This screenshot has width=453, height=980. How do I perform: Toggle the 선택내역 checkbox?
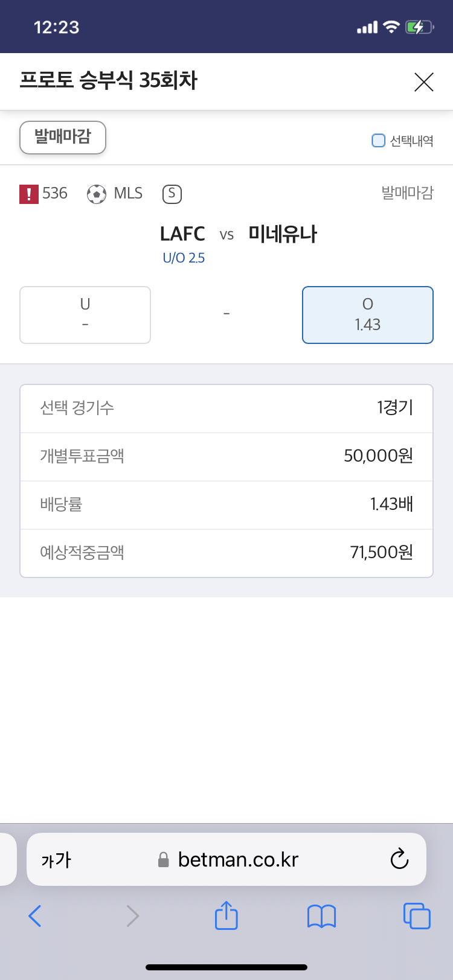click(x=378, y=141)
